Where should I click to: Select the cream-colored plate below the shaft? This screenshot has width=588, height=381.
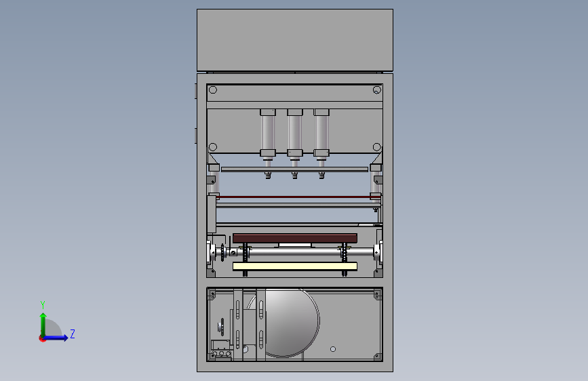click(x=295, y=266)
